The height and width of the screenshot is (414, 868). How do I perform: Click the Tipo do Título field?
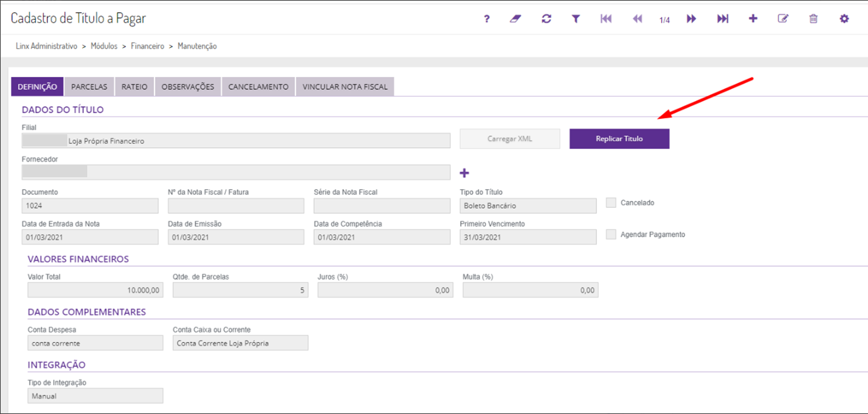click(528, 206)
